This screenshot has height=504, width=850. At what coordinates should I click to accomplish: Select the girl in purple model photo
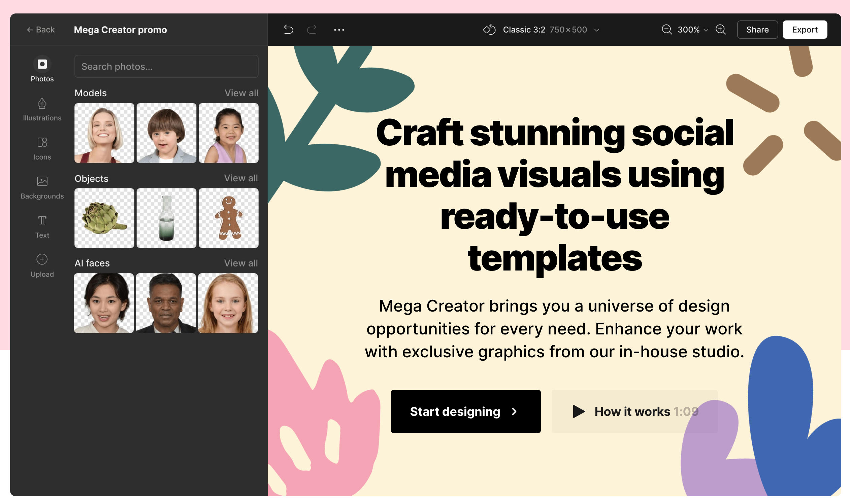228,133
